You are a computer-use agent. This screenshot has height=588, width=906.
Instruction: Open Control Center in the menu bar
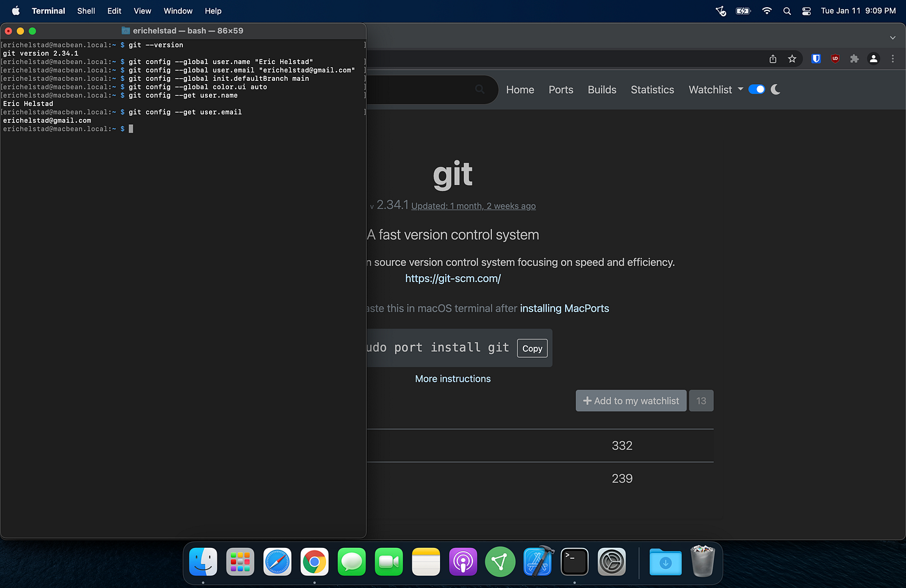click(806, 11)
